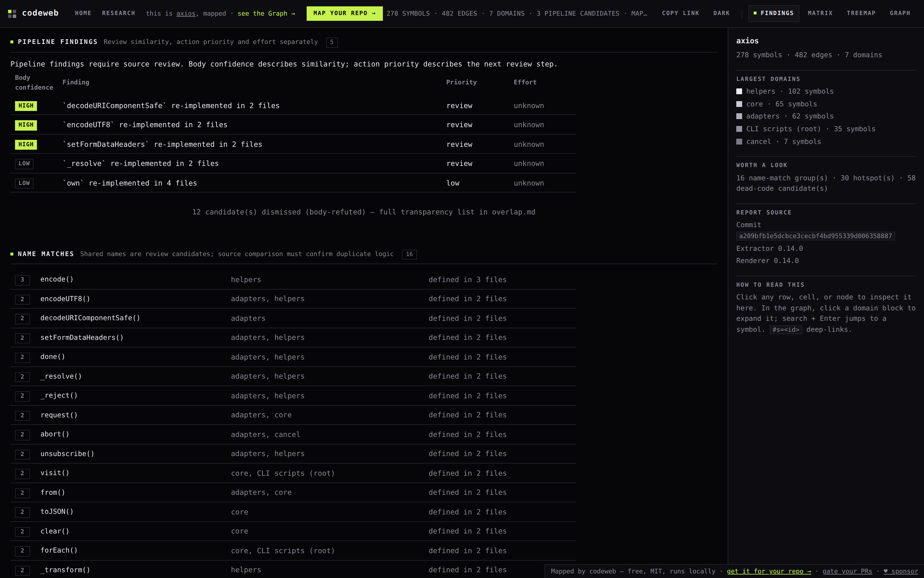Toggle the DARK theme button
The height and width of the screenshot is (578, 924).
[x=721, y=13]
